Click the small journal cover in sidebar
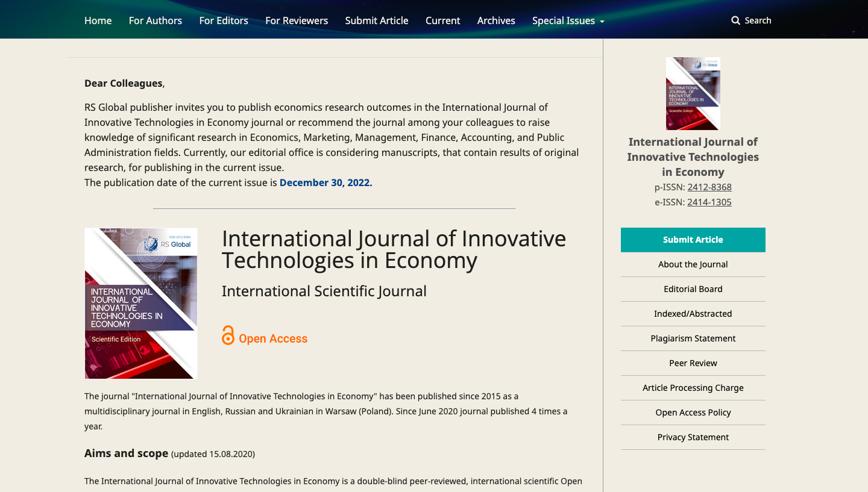 click(693, 93)
